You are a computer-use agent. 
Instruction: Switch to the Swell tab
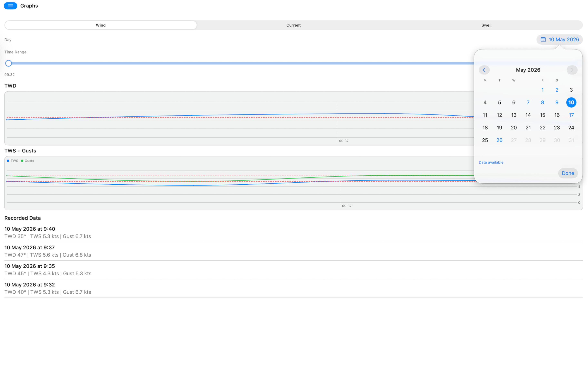(486, 25)
